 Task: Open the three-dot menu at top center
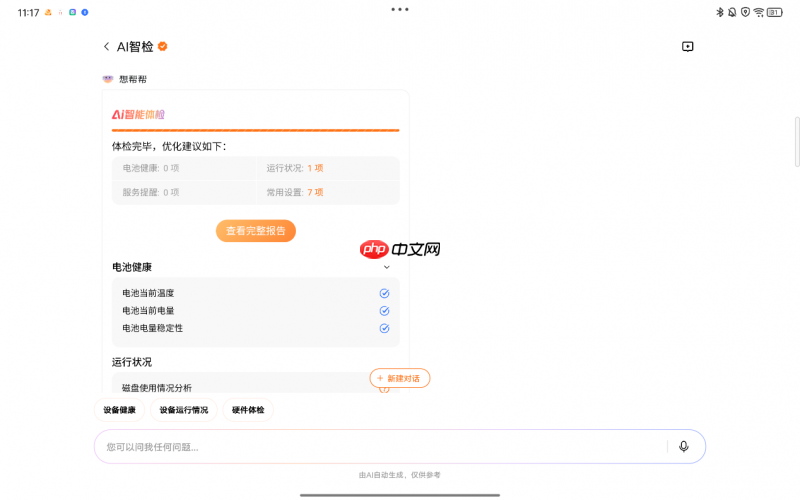pyautogui.click(x=399, y=9)
